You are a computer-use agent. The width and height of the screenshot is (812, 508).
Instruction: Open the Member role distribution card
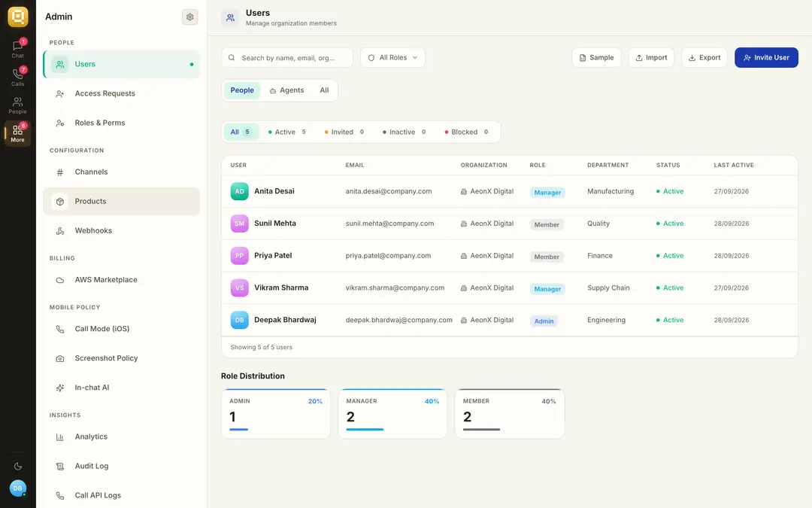pos(510,414)
